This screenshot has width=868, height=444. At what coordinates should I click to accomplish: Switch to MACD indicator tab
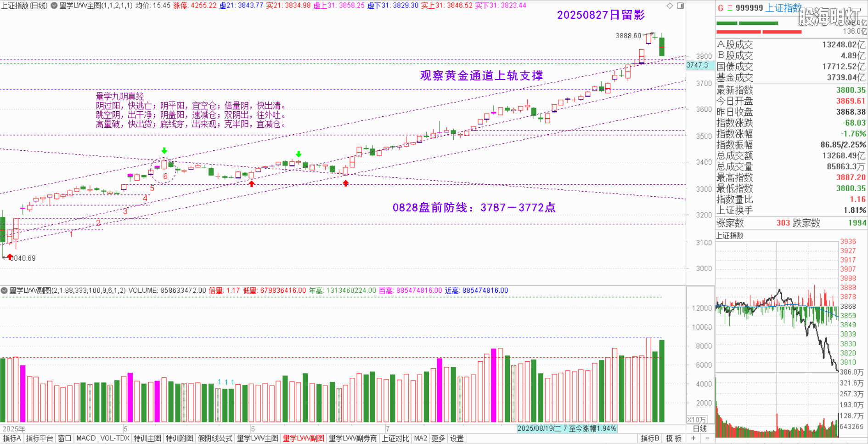tap(86, 438)
